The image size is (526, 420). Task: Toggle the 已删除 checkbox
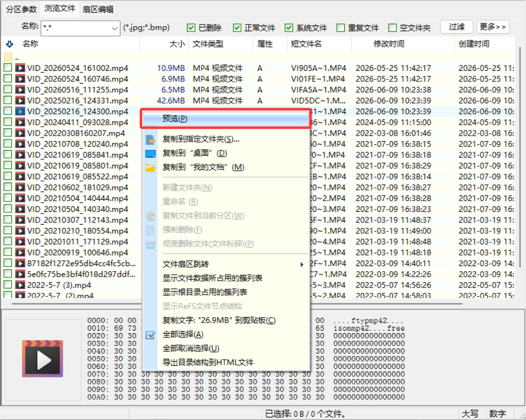click(191, 28)
